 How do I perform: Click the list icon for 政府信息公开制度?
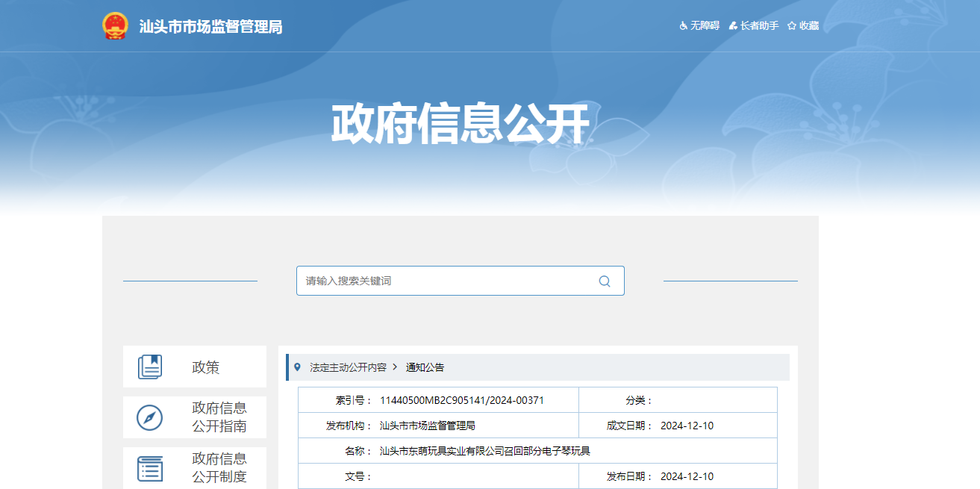click(150, 468)
